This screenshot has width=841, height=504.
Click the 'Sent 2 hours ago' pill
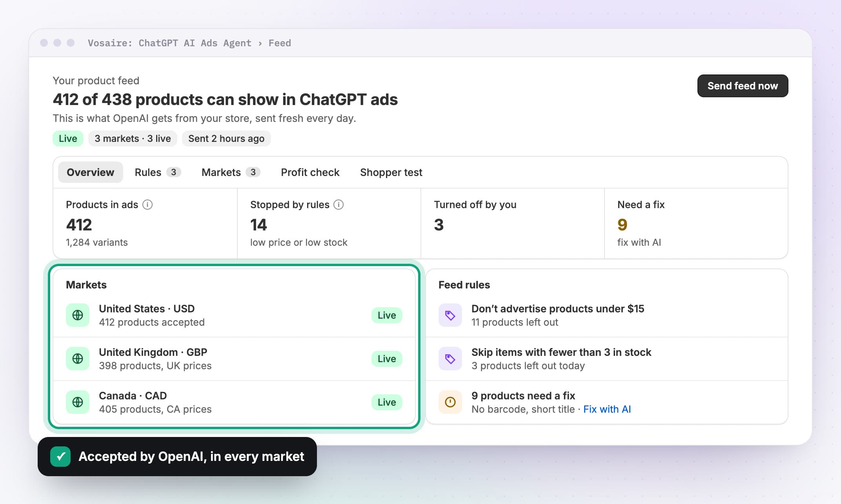[x=226, y=138]
